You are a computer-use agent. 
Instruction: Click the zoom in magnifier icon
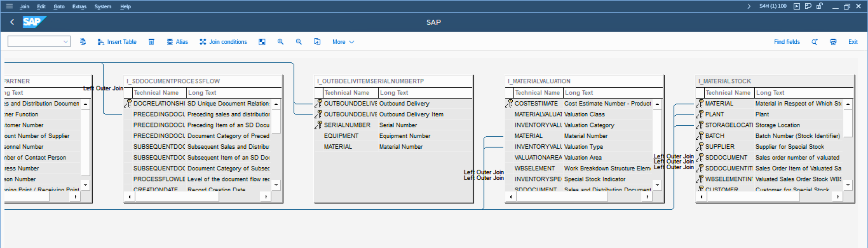click(280, 42)
